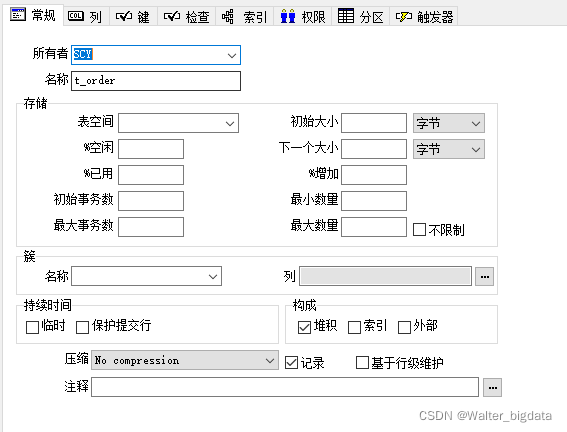Enable the 基于行级维护 checkbox
567x432 pixels.
tap(362, 363)
